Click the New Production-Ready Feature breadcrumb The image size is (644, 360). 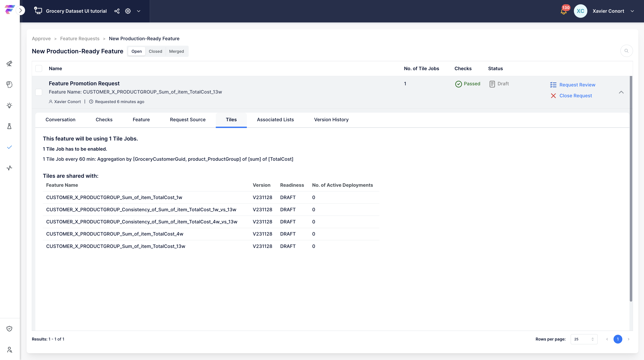(x=144, y=39)
